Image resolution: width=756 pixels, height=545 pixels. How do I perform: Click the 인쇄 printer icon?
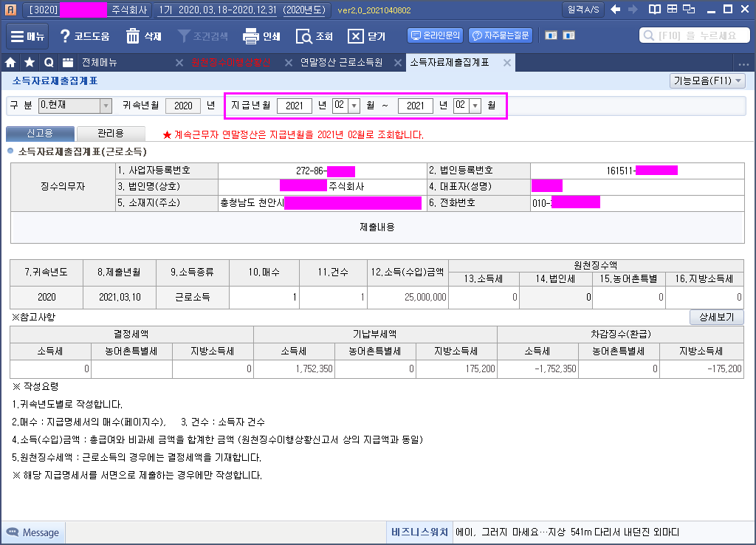click(251, 36)
